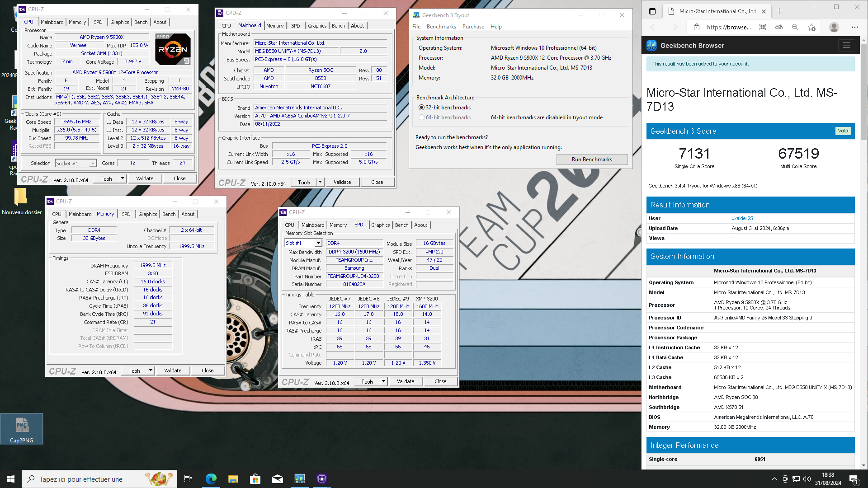This screenshot has width=868, height=488.
Task: Open Microsoft Store from the taskbar
Action: tap(255, 479)
